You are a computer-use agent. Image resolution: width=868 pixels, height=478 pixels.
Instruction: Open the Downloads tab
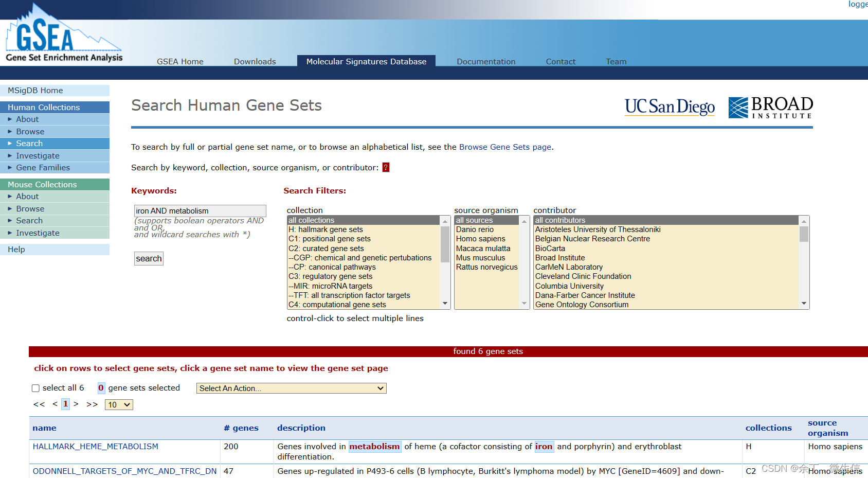point(255,61)
